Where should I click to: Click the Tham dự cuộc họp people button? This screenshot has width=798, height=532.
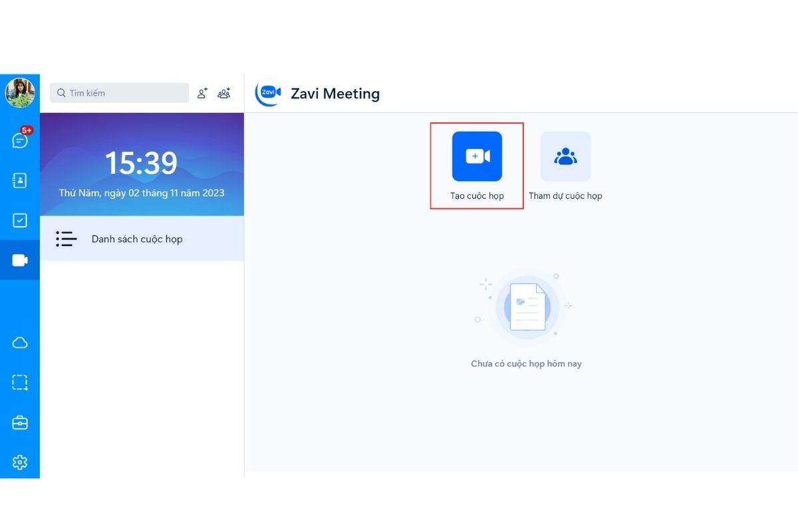tap(565, 156)
